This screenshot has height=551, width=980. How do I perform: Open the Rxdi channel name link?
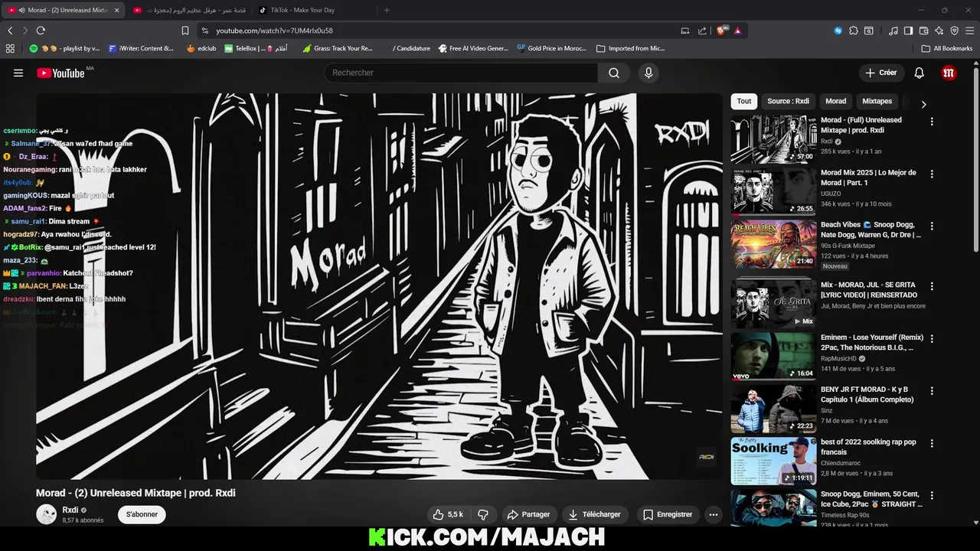[x=70, y=510]
